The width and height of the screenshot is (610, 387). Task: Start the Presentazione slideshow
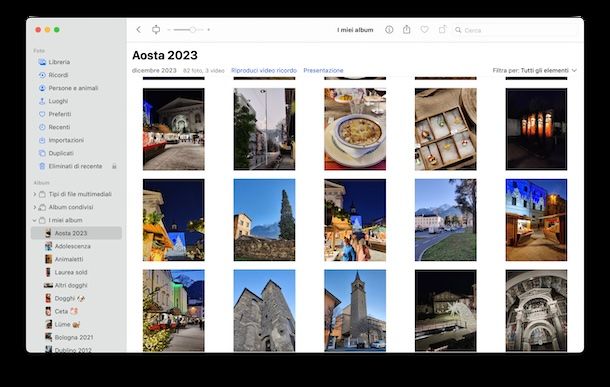(x=323, y=70)
